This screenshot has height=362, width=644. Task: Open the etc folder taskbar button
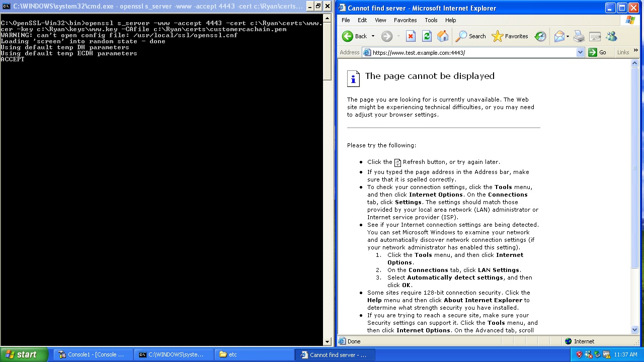click(253, 354)
